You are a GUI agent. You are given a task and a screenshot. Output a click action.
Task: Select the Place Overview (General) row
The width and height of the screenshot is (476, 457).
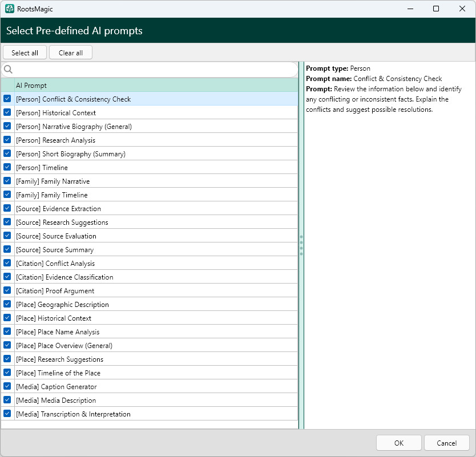click(x=150, y=345)
